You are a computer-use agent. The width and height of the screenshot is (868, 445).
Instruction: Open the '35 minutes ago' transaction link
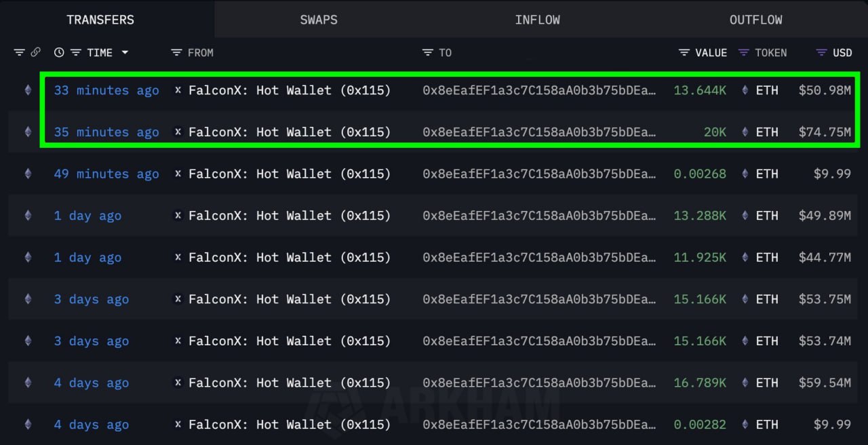point(106,132)
